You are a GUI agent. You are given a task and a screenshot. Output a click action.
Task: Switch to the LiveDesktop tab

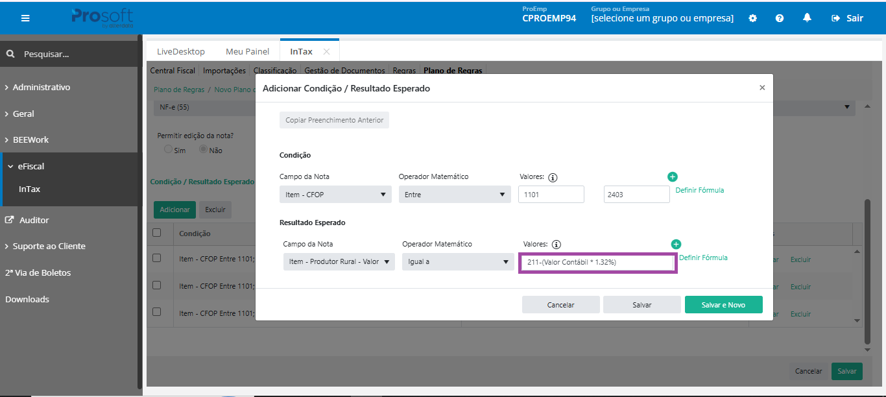coord(181,51)
